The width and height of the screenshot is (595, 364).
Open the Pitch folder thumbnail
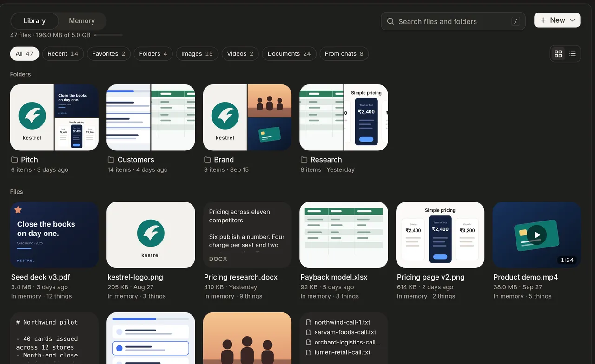[x=54, y=117]
